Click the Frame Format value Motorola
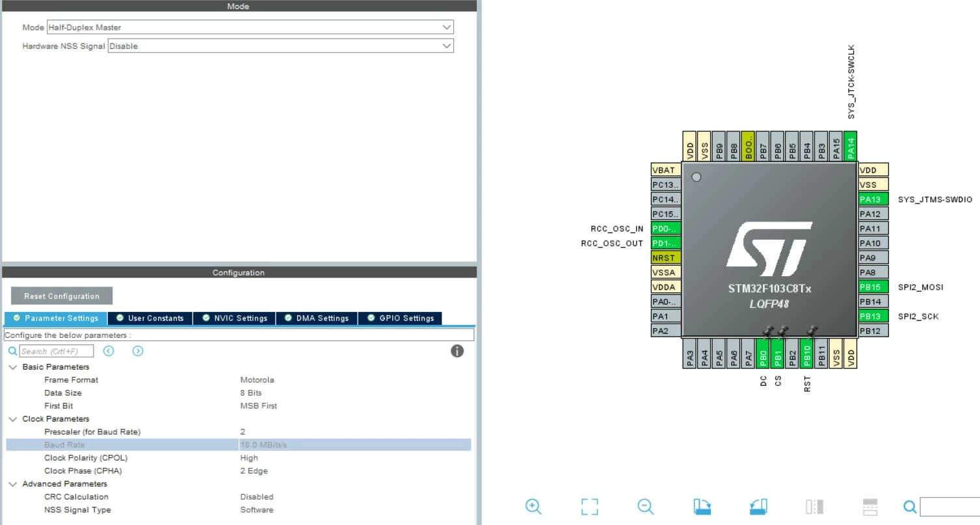 [x=257, y=380]
